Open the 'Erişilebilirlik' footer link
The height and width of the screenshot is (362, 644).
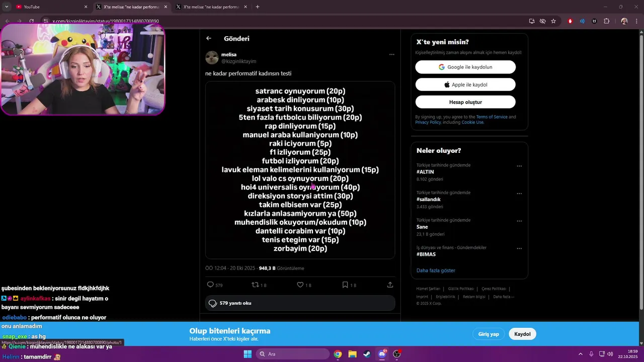(445, 297)
